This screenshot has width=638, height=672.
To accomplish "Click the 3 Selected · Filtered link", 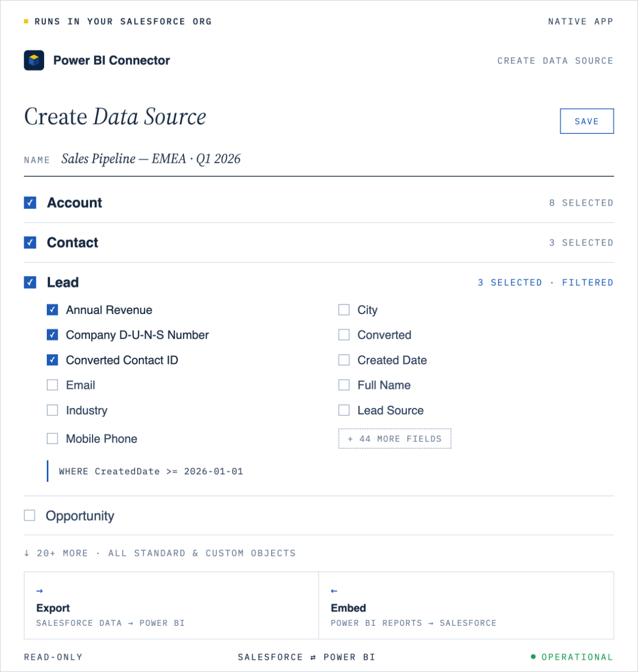I will pyautogui.click(x=545, y=282).
